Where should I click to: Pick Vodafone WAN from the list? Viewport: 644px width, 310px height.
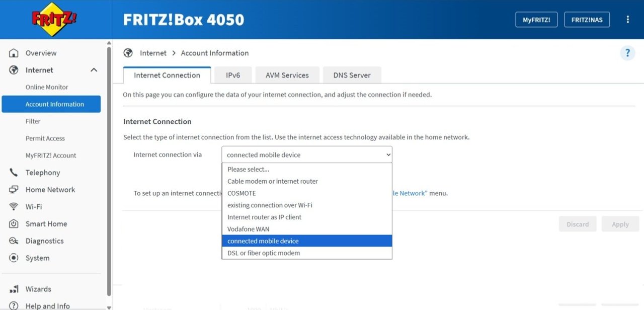[x=307, y=229]
